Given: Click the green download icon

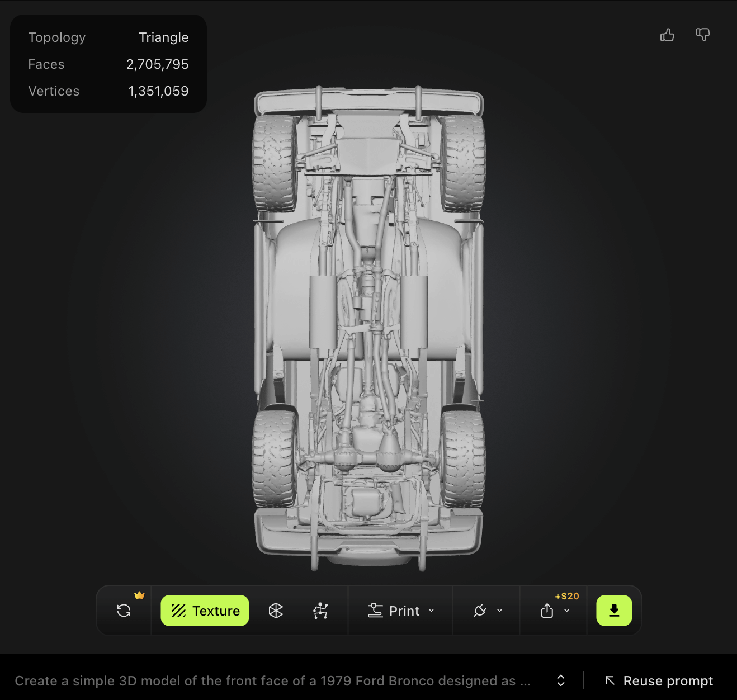Looking at the screenshot, I should coord(614,611).
